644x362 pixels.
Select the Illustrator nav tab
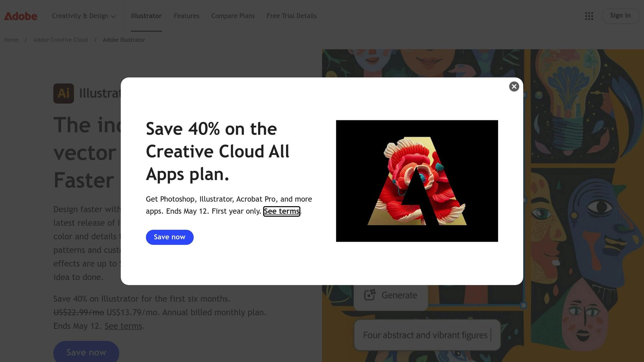click(x=146, y=16)
